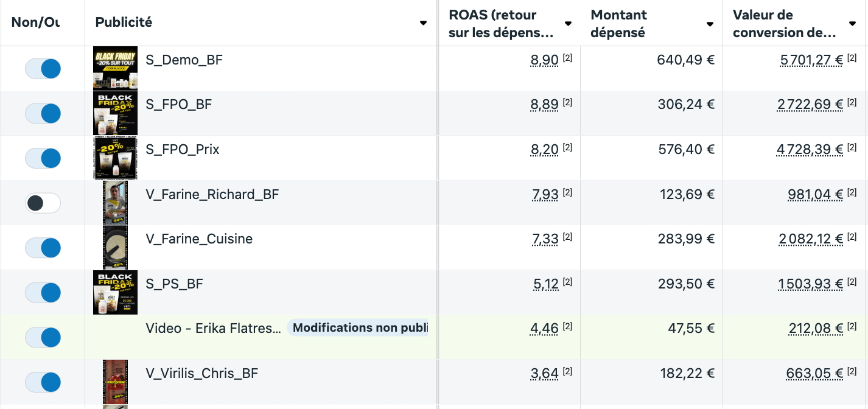Click the S_FPO_Prix ad thumbnail

point(115,158)
